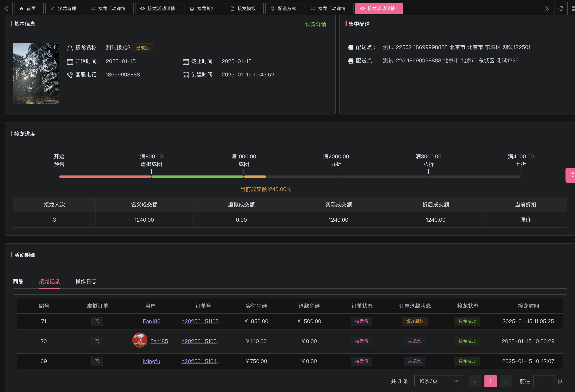Open the 商品 detail tab
Screen dimensions: 575x392
click(x=18, y=282)
